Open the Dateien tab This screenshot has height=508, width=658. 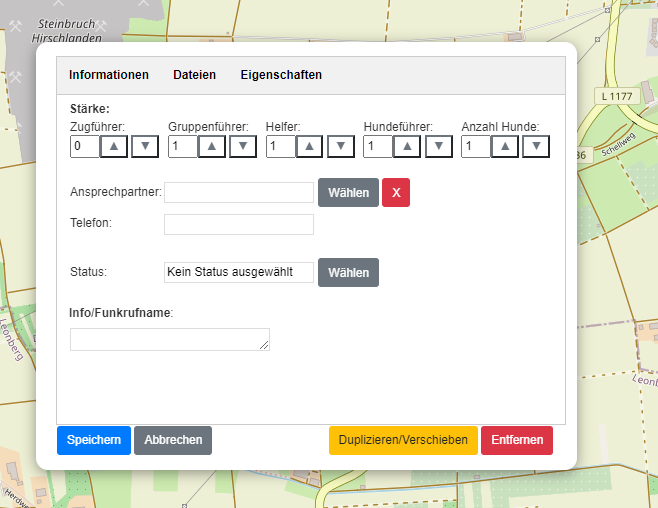tap(194, 75)
